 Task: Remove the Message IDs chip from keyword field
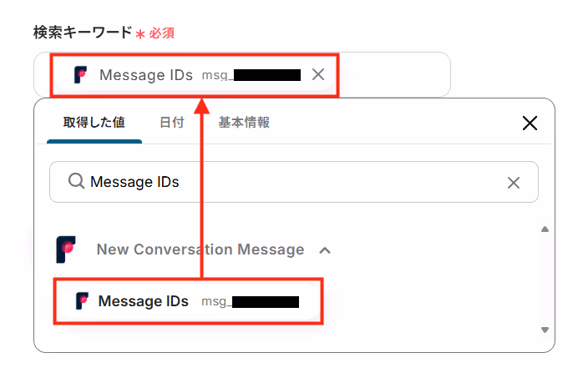click(x=318, y=74)
